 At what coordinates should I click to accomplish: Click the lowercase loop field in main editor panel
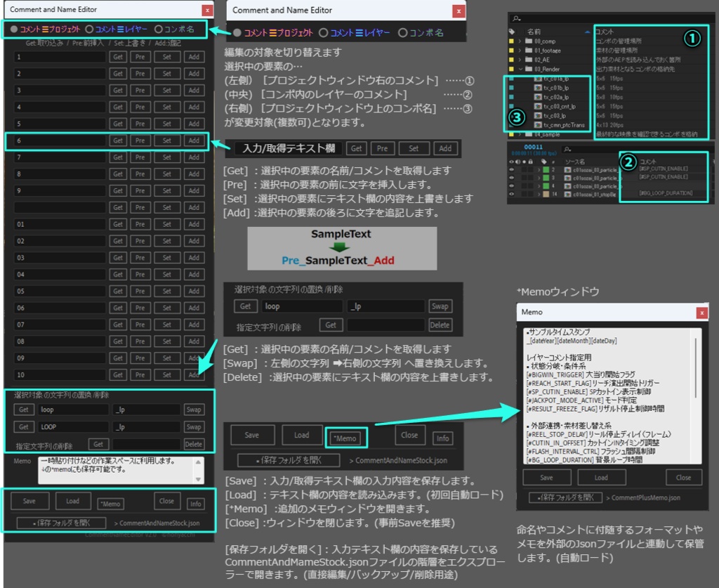coord(73,410)
